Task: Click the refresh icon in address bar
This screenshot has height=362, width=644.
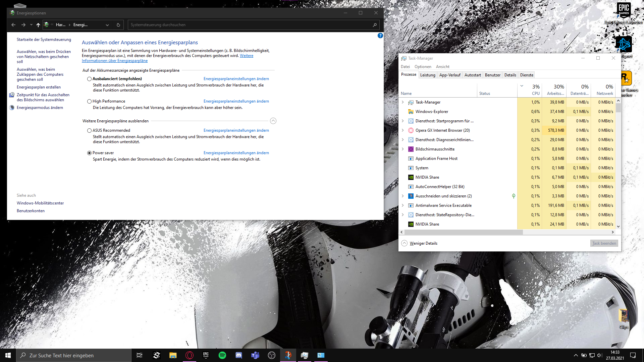Action: tap(118, 25)
